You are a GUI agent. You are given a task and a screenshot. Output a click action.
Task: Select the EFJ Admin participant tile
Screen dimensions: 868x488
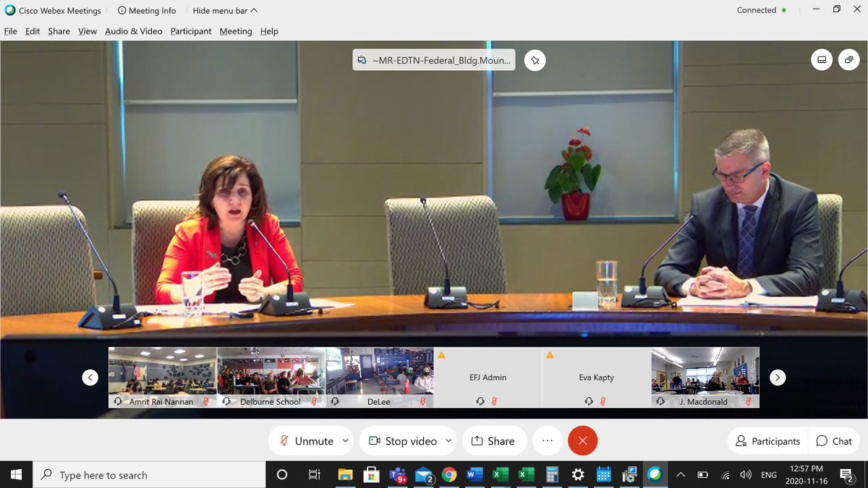tap(488, 377)
